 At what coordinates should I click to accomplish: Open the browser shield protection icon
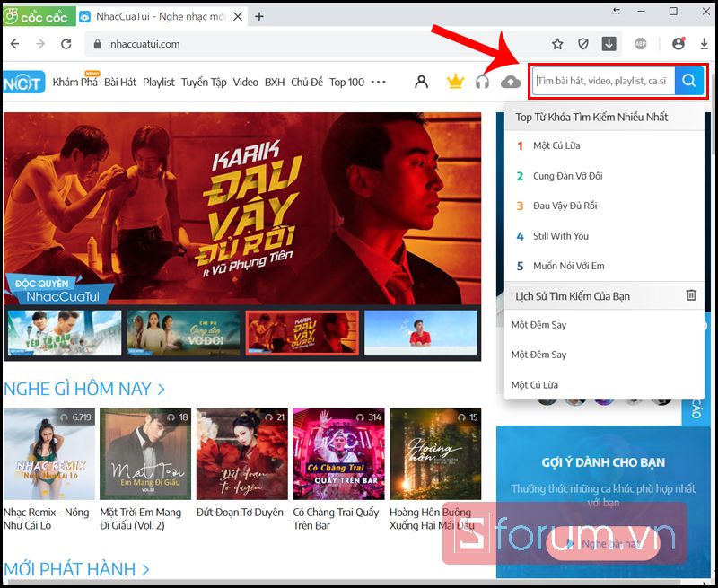582,44
